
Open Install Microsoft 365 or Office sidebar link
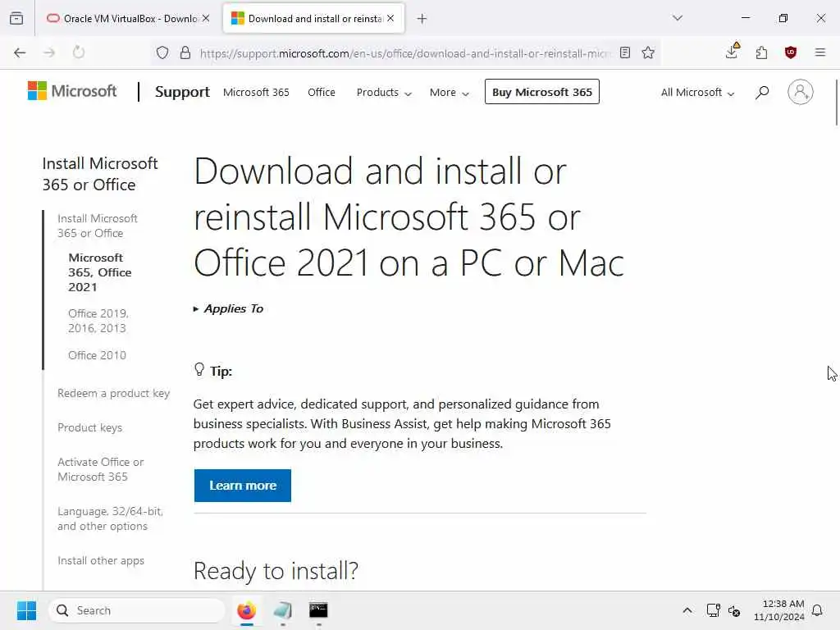(98, 226)
